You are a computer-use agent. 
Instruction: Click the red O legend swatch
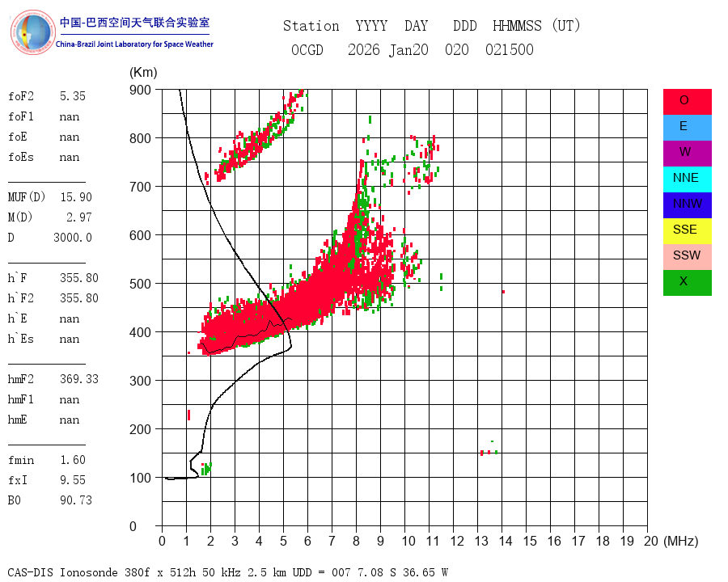(687, 102)
